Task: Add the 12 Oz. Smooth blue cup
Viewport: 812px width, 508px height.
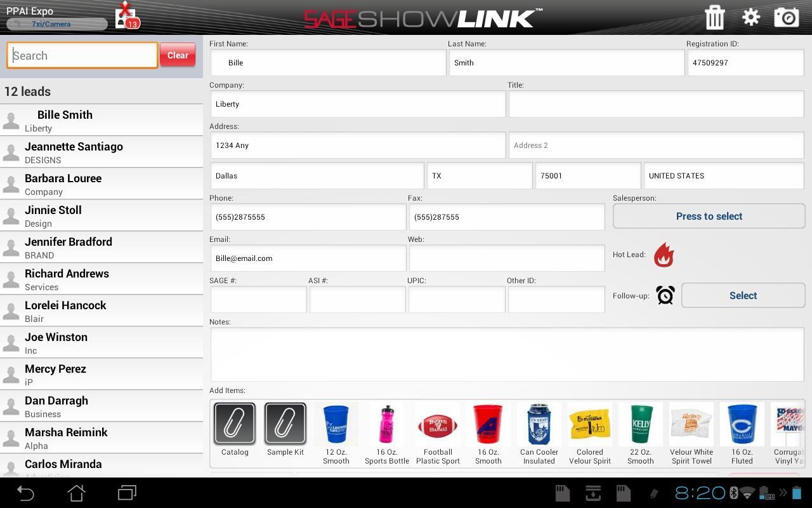Action: coord(336,433)
